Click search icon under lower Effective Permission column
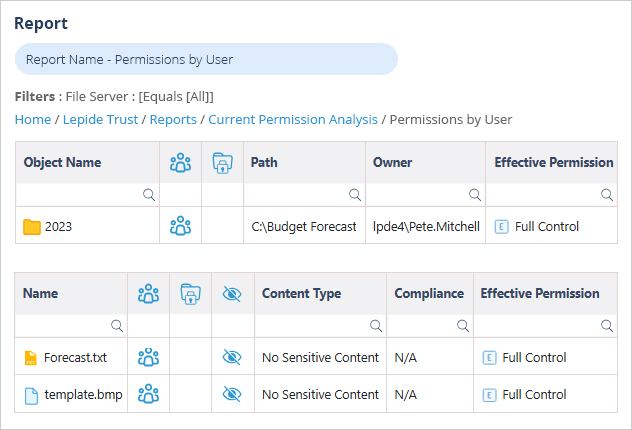Image resolution: width=632 pixels, height=430 pixels. [607, 326]
